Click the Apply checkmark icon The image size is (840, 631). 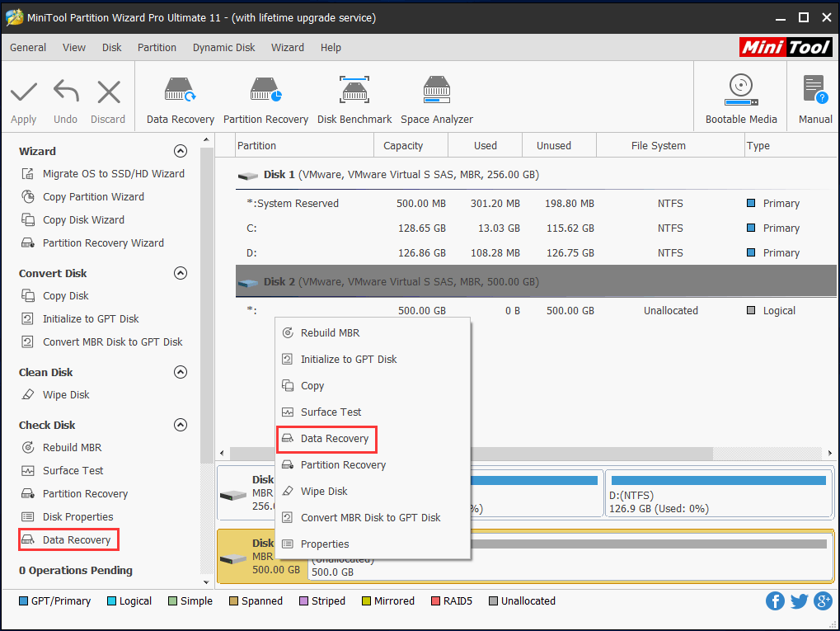pyautogui.click(x=24, y=92)
